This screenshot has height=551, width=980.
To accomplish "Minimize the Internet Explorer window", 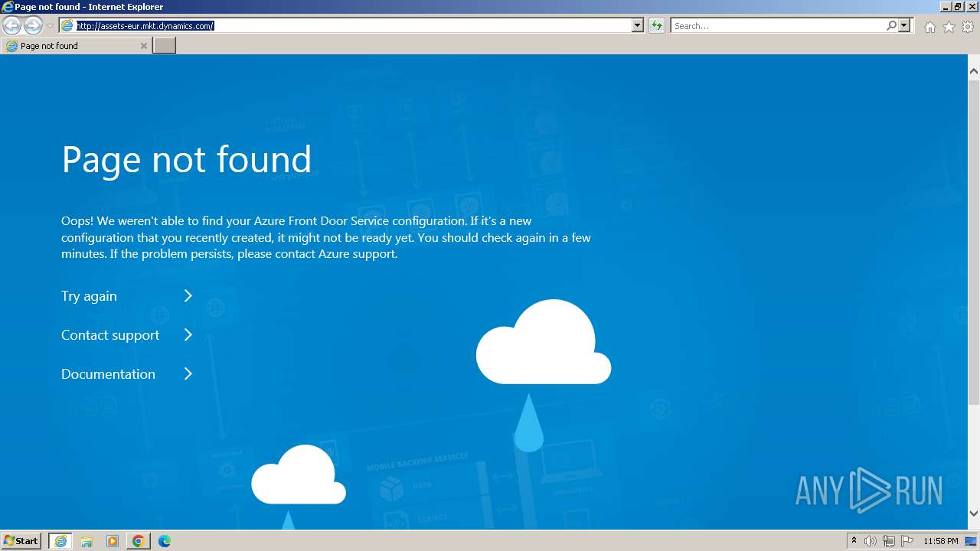I will click(x=946, y=6).
